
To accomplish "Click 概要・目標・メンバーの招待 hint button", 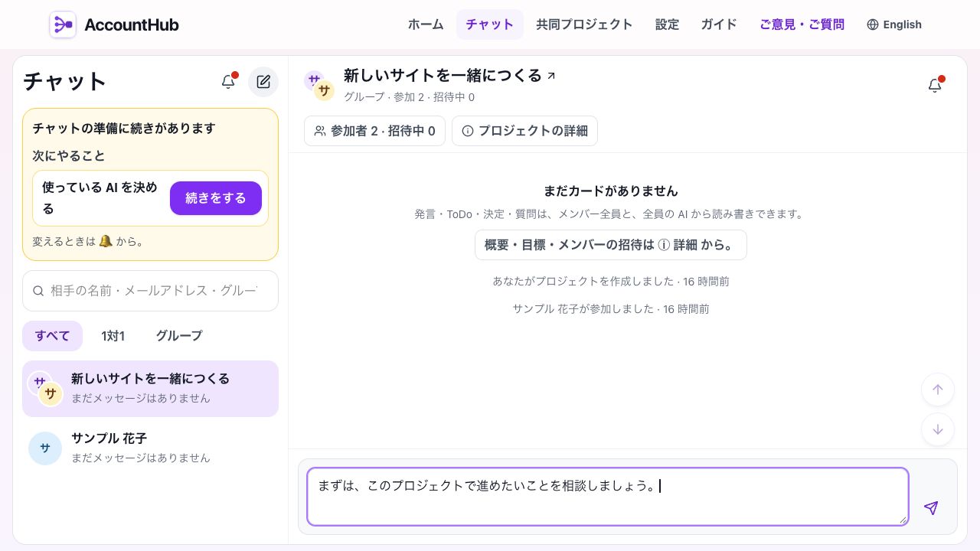I will 611,245.
